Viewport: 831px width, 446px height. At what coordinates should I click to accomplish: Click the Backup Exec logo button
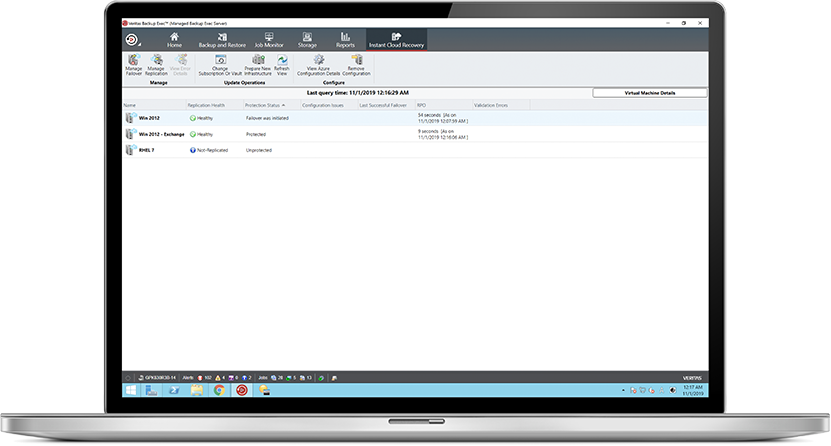click(131, 40)
